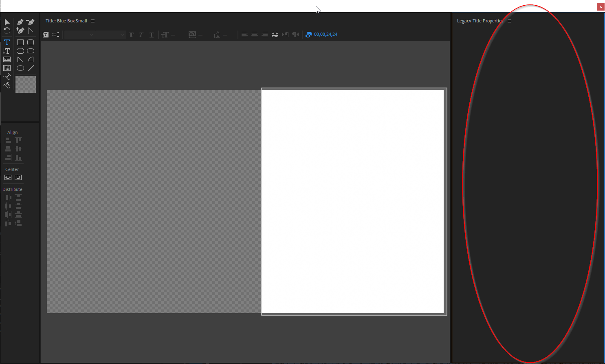This screenshot has width=605, height=364.
Task: Select the Rotation tool
Action: (7, 31)
